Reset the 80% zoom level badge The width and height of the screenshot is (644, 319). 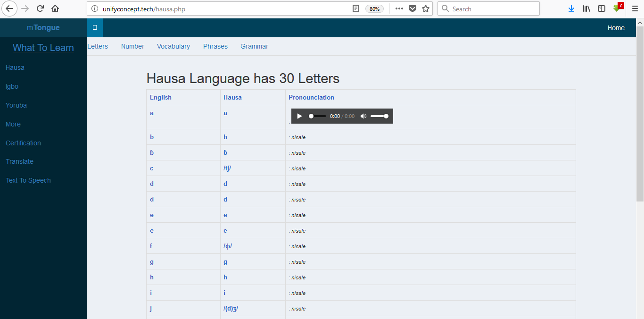pyautogui.click(x=374, y=9)
